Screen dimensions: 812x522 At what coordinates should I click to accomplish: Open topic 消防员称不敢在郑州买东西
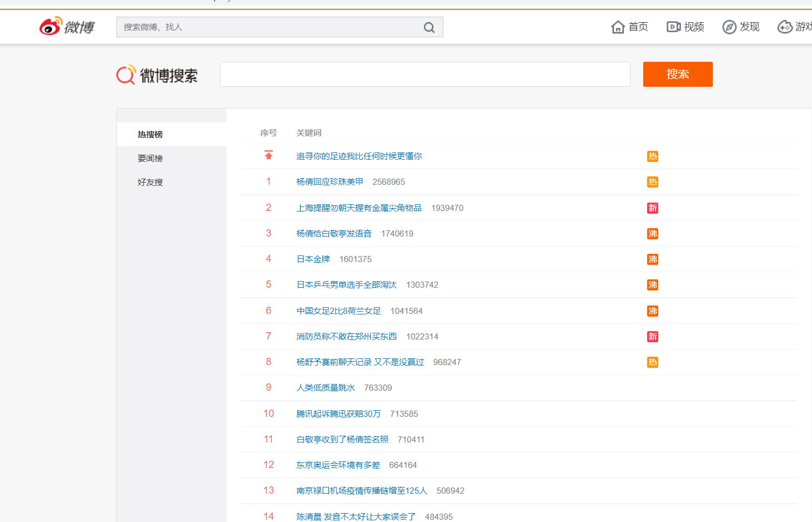tap(346, 337)
